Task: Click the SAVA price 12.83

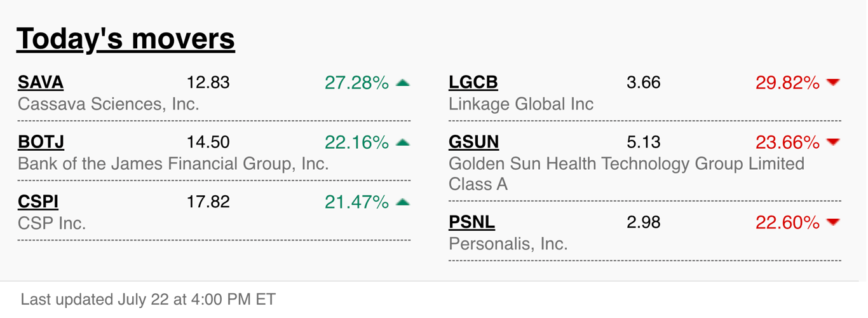Action: [x=208, y=83]
